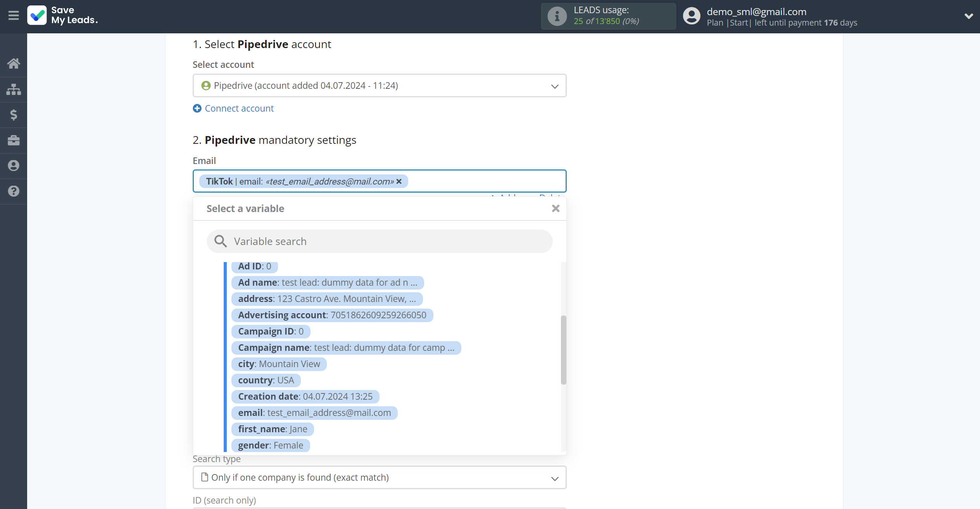Image resolution: width=980 pixels, height=509 pixels.
Task: Close the Select a variable panel
Action: [x=556, y=209]
